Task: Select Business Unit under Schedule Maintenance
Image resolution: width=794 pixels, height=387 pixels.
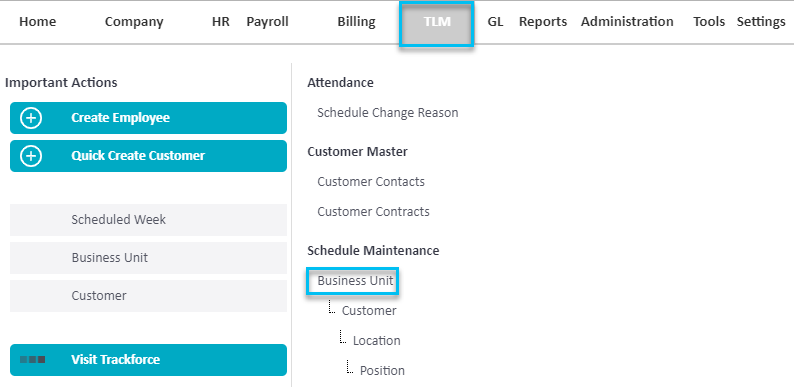Action: (355, 281)
